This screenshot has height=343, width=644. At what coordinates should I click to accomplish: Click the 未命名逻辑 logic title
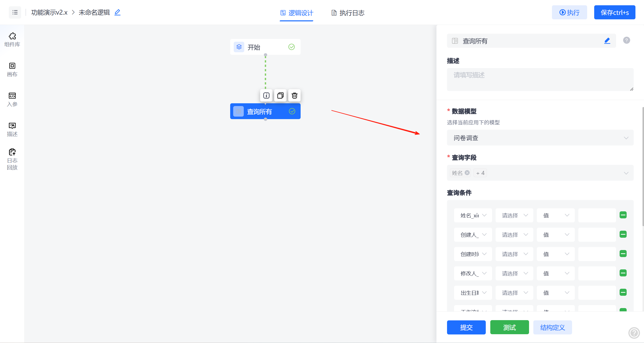[94, 12]
